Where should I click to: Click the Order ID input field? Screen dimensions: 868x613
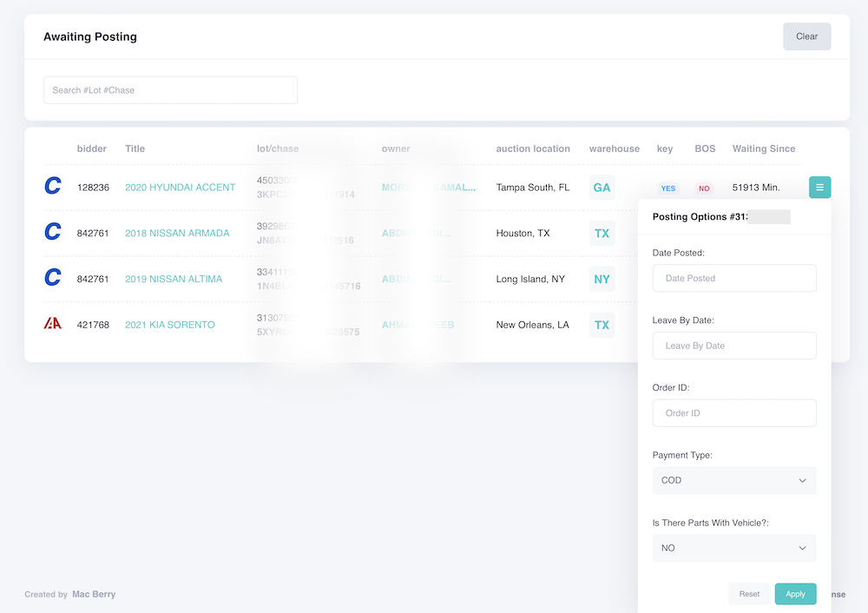click(734, 413)
